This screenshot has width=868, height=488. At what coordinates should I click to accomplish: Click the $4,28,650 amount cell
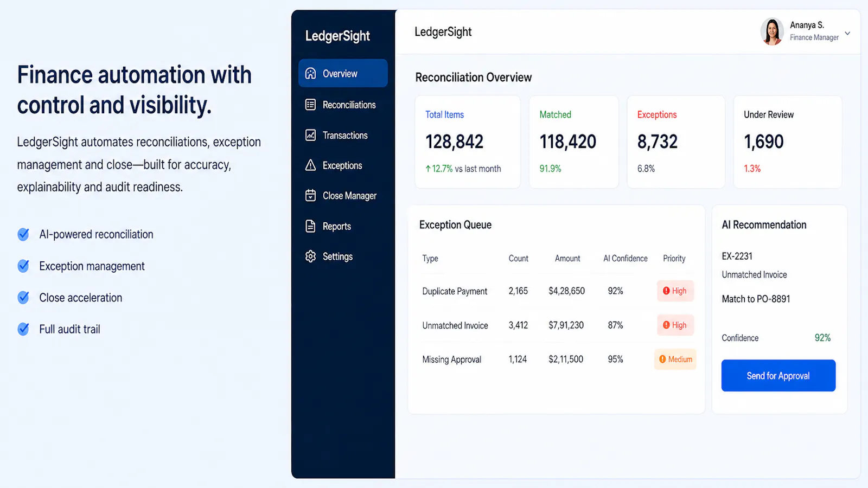click(566, 291)
